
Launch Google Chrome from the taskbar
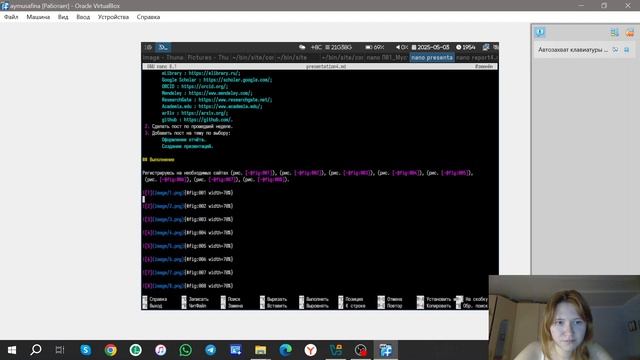click(111, 350)
